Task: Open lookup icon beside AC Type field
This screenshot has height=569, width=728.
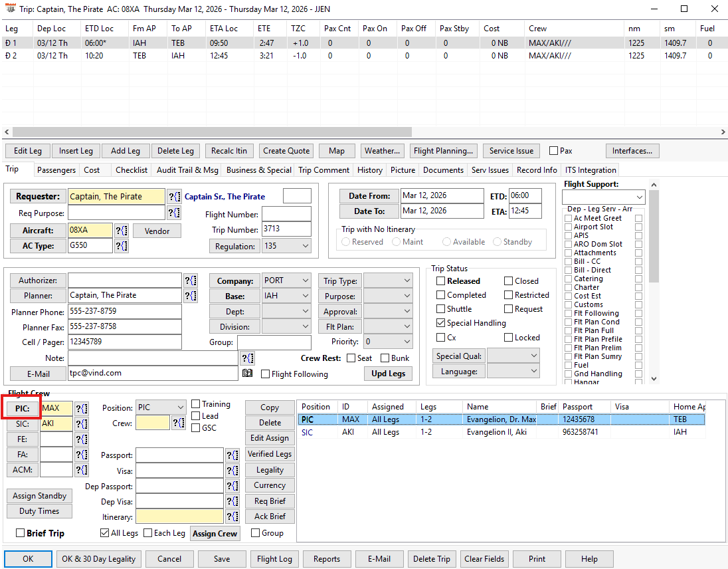Action: (122, 246)
